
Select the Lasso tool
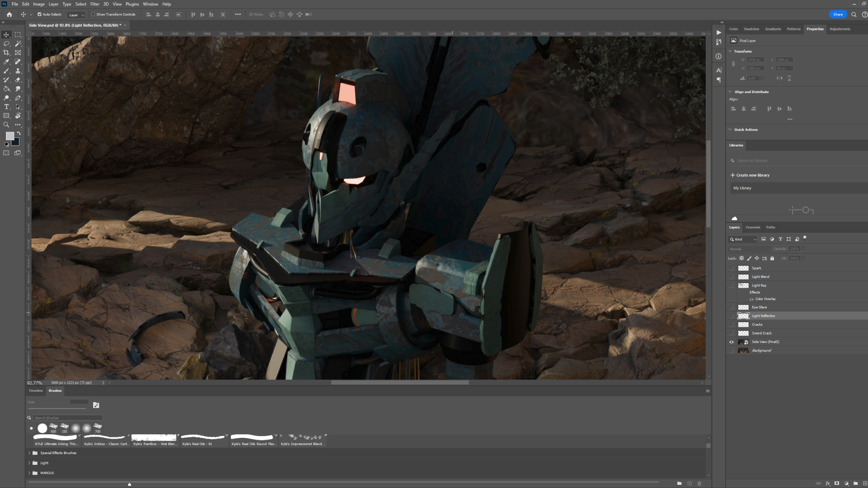pyautogui.click(x=6, y=44)
